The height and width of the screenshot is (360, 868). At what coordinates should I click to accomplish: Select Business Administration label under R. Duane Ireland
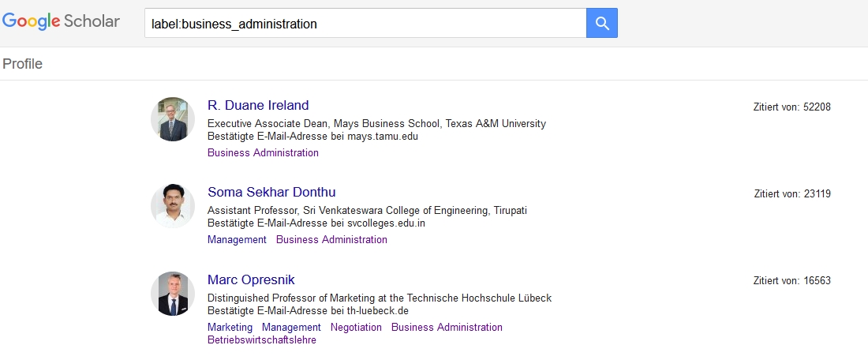click(263, 153)
